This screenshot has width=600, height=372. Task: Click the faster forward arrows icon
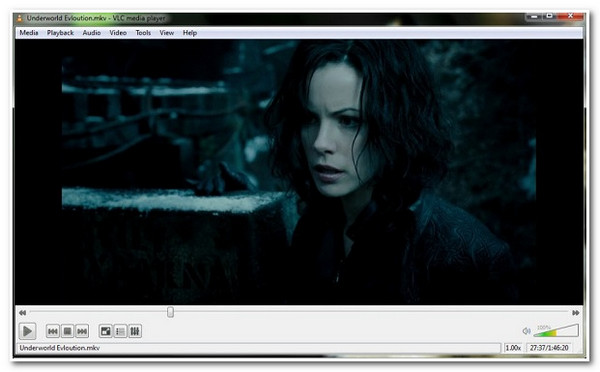(576, 313)
